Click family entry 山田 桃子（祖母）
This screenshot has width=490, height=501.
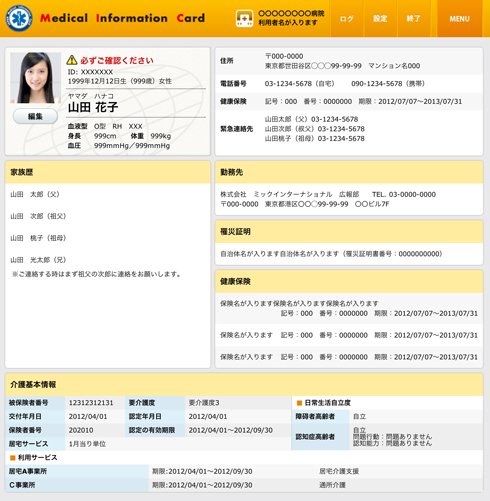(x=38, y=238)
